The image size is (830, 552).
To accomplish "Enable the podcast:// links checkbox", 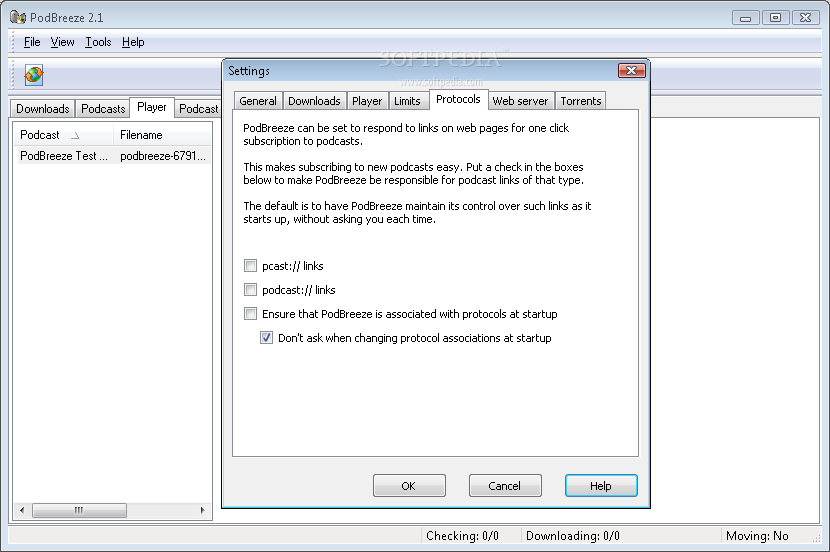I will (x=250, y=289).
